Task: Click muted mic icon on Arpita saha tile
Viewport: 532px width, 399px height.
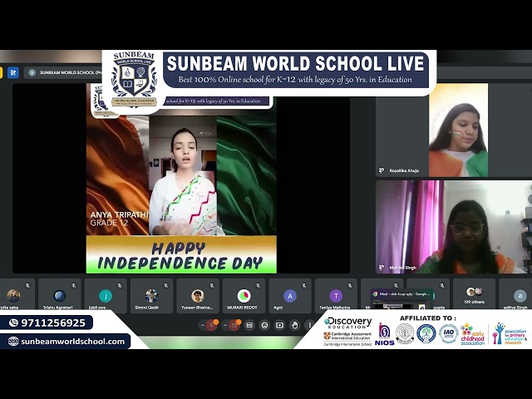Action: tap(27, 286)
